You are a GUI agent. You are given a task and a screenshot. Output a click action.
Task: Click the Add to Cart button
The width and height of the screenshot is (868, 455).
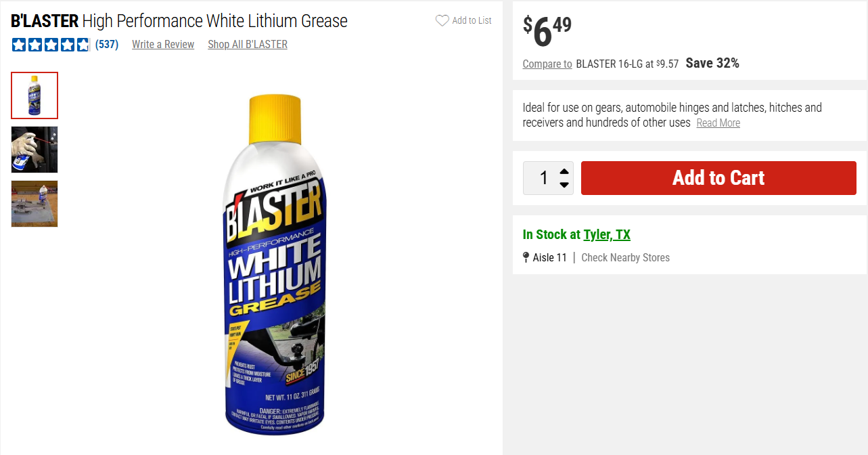[718, 178]
